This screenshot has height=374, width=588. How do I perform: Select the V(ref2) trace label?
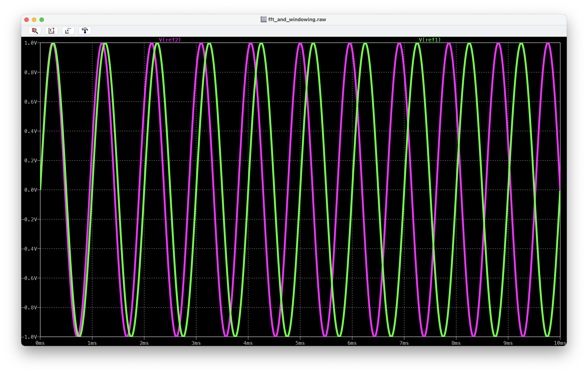[x=170, y=40]
